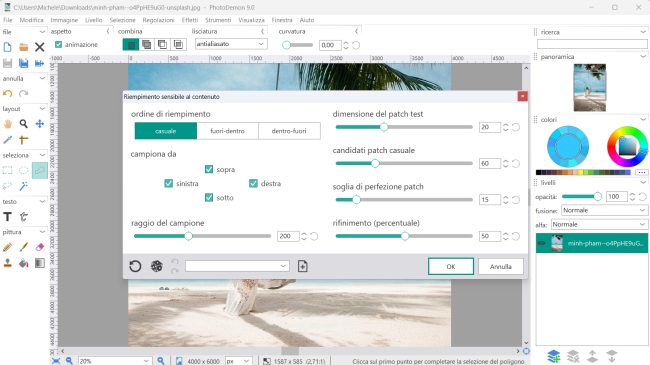
Task: Select the Paint bucket fill tool
Action: click(x=24, y=263)
